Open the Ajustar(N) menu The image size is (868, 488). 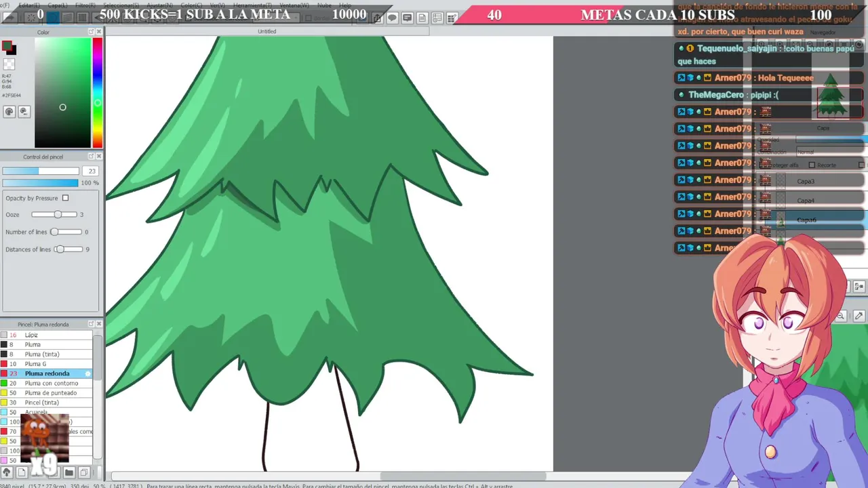(159, 5)
